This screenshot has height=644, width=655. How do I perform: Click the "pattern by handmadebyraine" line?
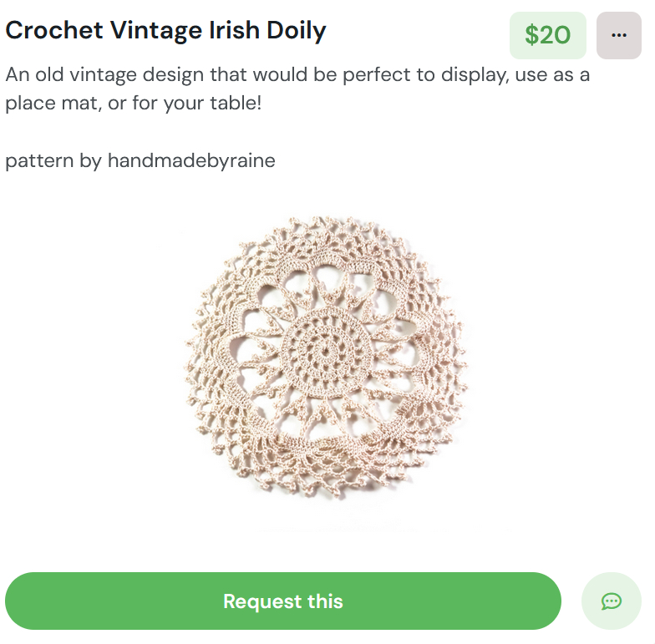pyautogui.click(x=140, y=160)
